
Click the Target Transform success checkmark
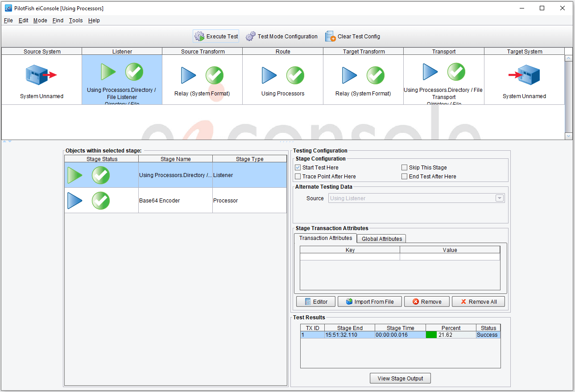376,75
